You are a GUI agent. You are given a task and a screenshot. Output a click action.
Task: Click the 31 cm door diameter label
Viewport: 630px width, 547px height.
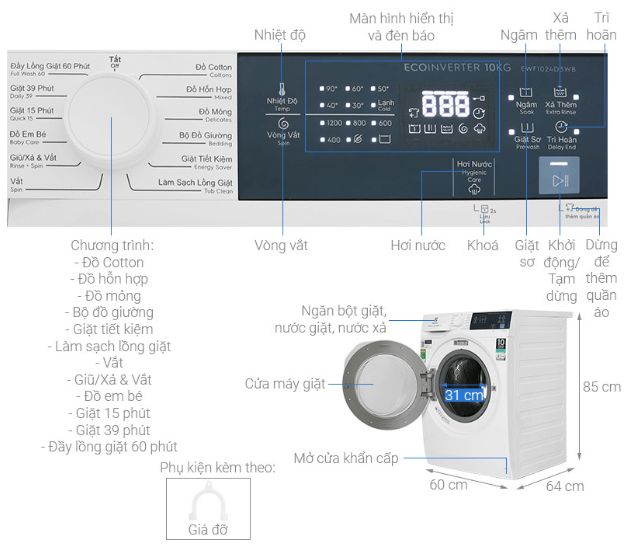(464, 395)
